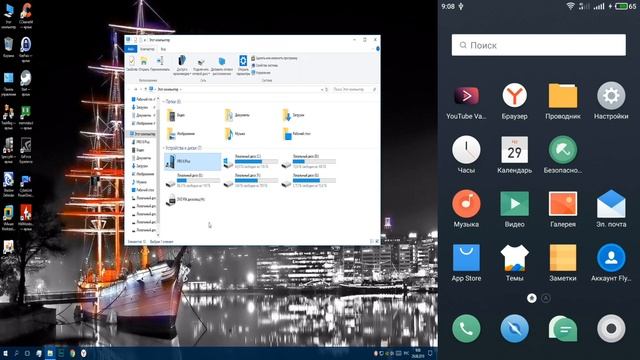The image size is (640, 360).
Task: Open the address bar history dropdown
Action: click(x=322, y=89)
